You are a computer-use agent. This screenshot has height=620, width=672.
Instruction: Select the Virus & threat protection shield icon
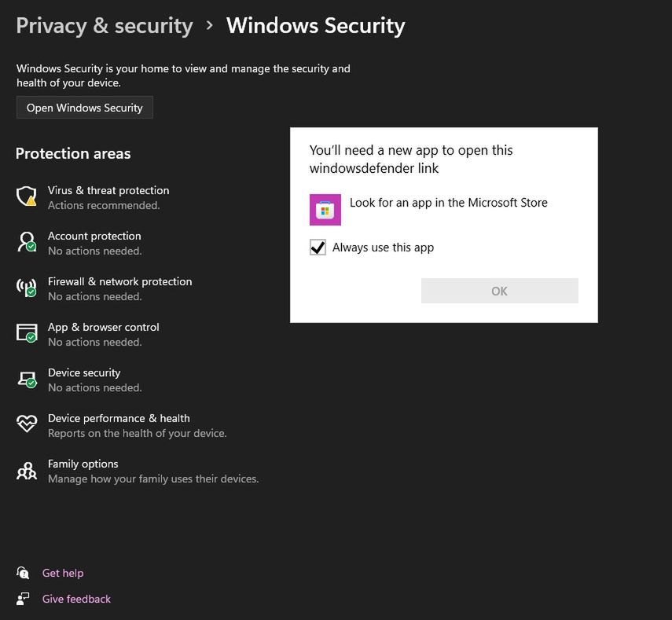26,196
